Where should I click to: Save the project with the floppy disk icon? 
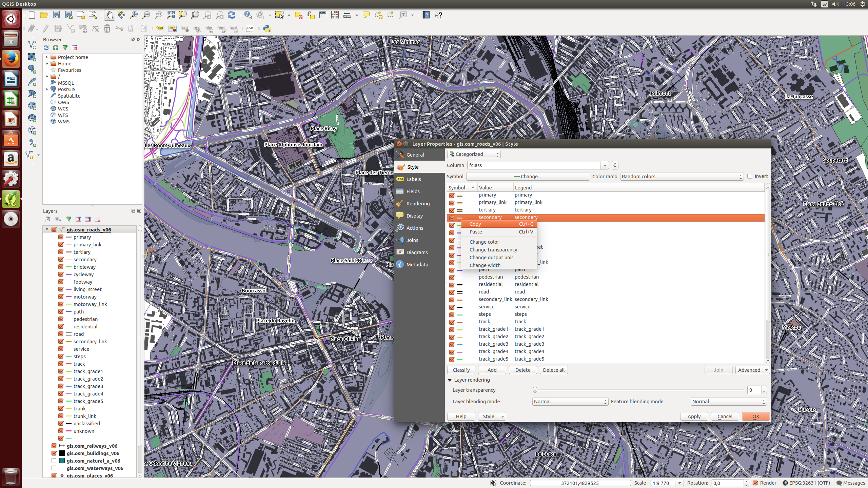[x=56, y=15]
